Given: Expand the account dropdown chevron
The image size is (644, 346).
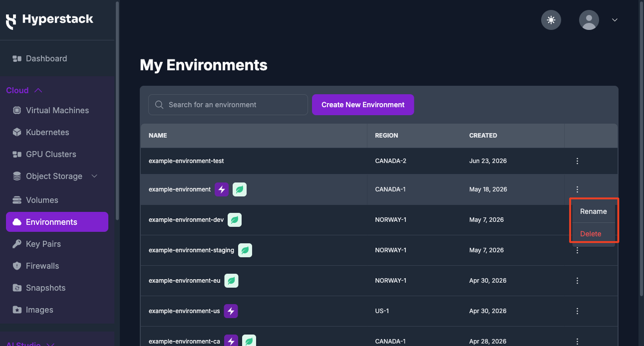Looking at the screenshot, I should [x=615, y=20].
